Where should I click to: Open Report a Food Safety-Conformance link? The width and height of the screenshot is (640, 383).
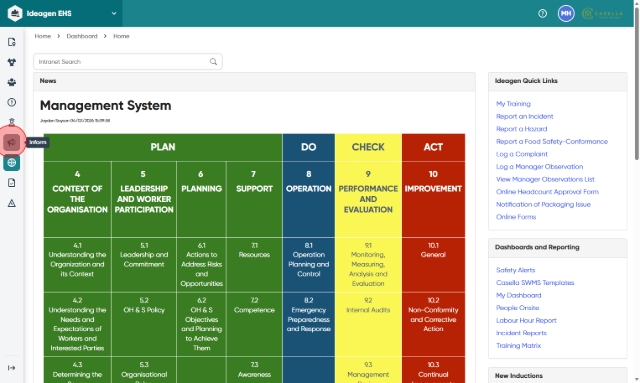(552, 141)
